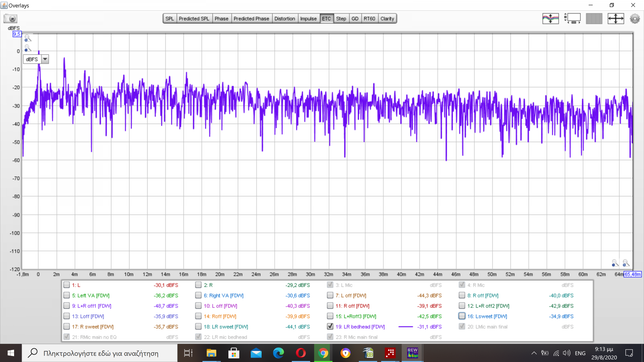Zoom out vertically with the magnifier minus icon
This screenshot has width=644, height=362.
click(28, 48)
